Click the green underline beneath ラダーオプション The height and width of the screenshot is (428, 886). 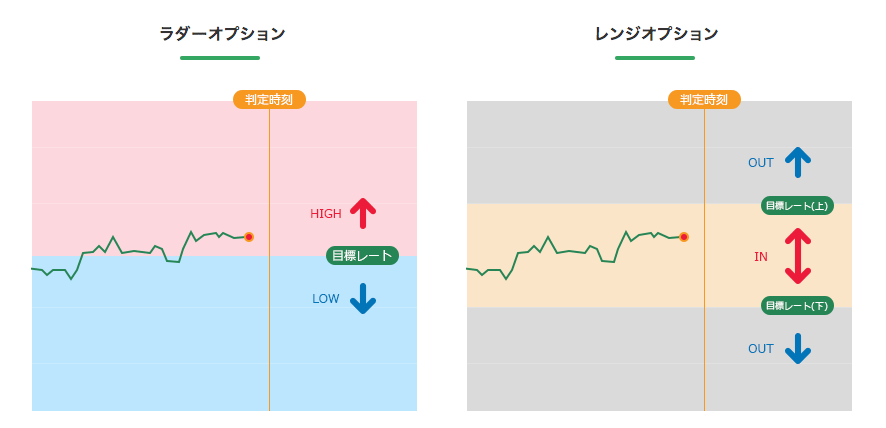click(x=220, y=58)
